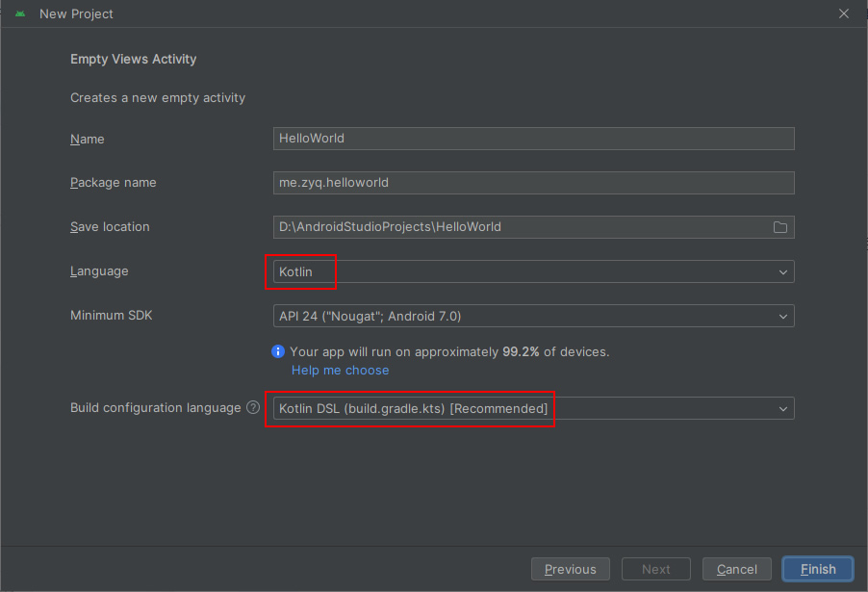This screenshot has height=592, width=868.
Task: Click the question mark help icon
Action: [x=253, y=408]
